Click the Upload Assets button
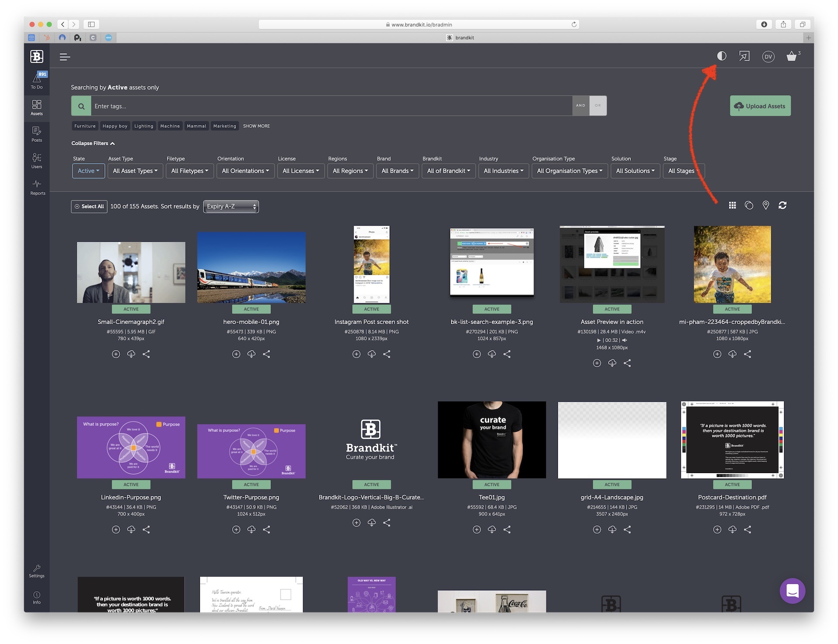 760,106
